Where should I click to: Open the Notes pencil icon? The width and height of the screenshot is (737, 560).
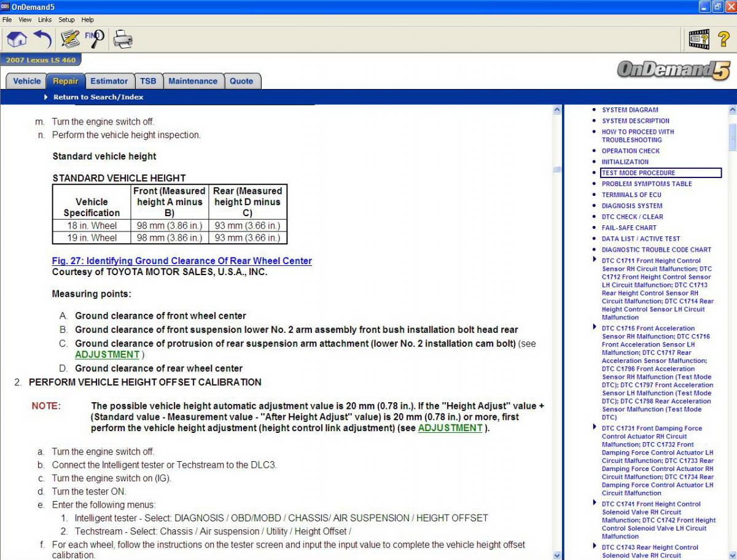(x=70, y=39)
